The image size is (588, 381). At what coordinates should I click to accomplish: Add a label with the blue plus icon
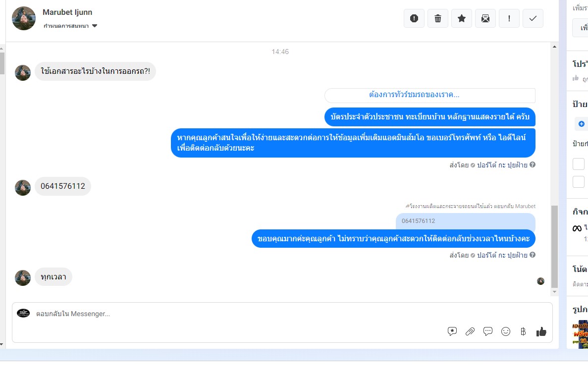[581, 124]
